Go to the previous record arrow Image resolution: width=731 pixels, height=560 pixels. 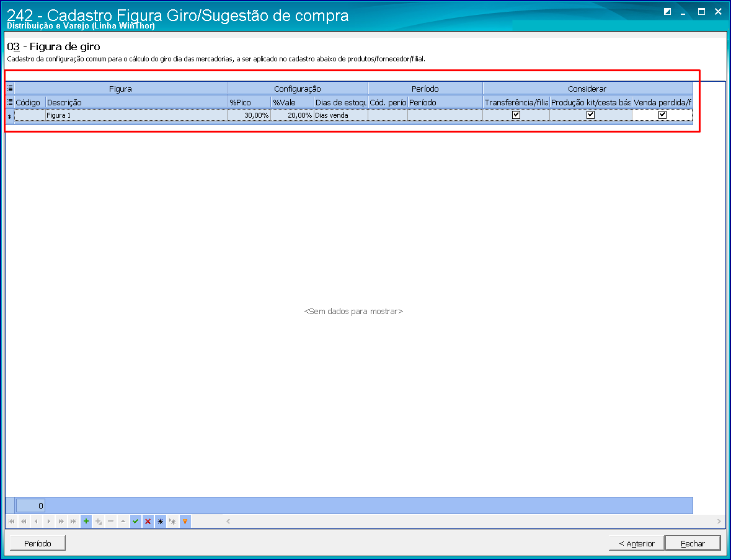pyautogui.click(x=37, y=522)
